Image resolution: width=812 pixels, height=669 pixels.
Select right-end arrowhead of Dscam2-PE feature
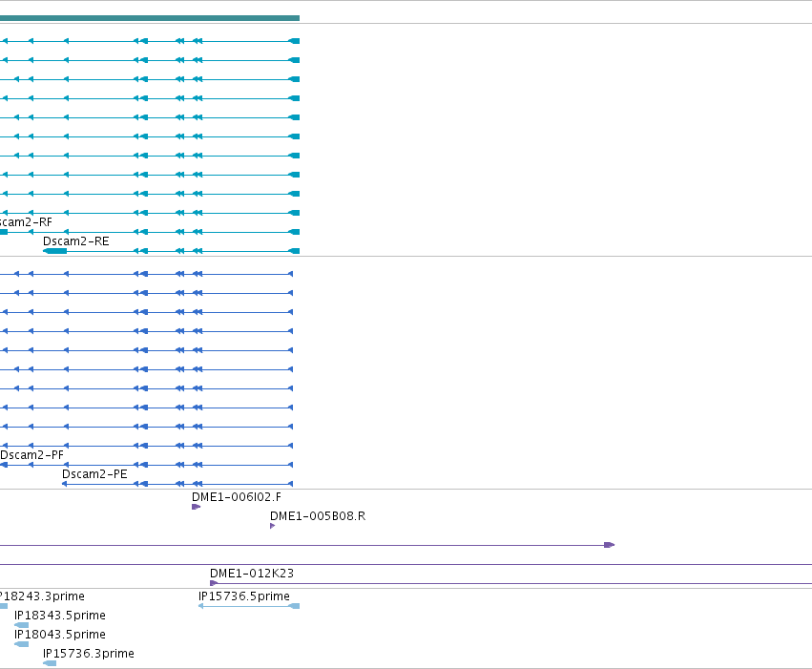click(290, 484)
